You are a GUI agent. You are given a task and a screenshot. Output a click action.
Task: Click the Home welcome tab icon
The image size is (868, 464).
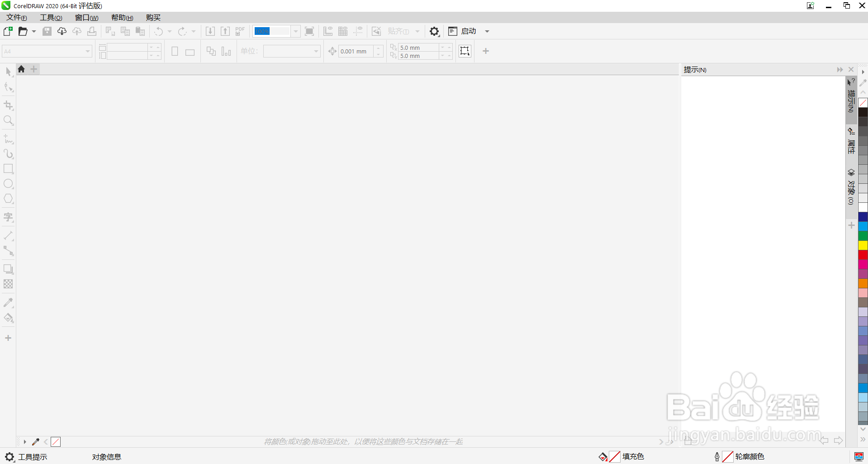(21, 69)
